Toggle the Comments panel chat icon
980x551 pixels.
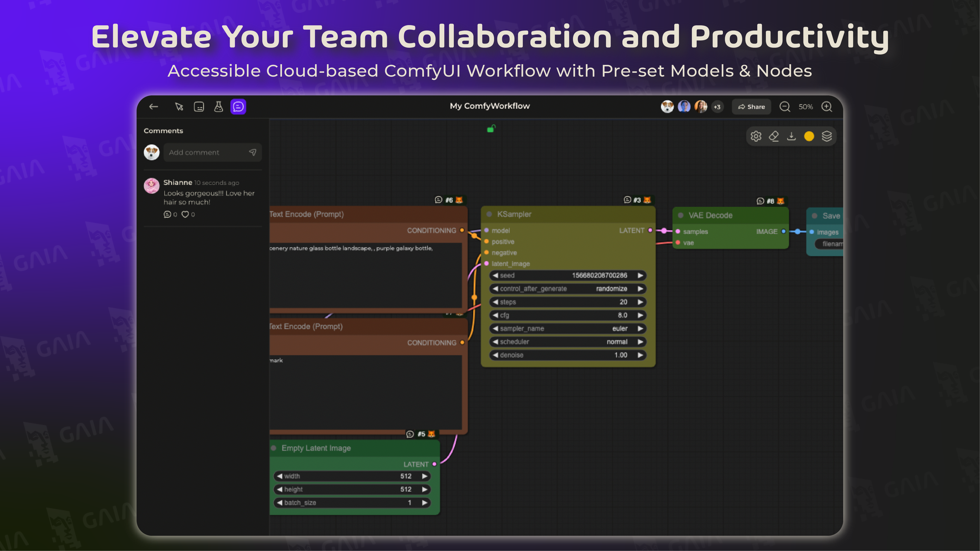(x=238, y=107)
